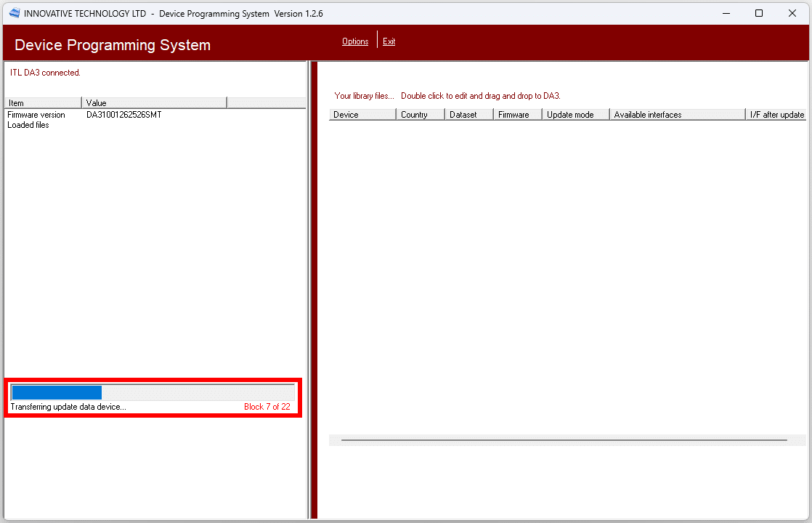Click the Firmware column header
812x523 pixels.
[x=517, y=115]
